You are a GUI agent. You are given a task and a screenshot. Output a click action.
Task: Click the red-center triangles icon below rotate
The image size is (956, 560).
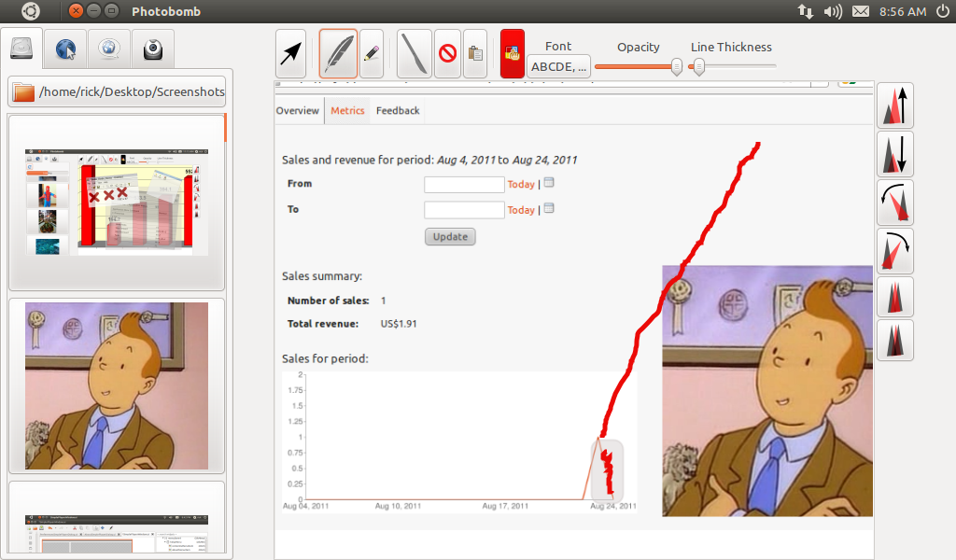click(x=895, y=297)
